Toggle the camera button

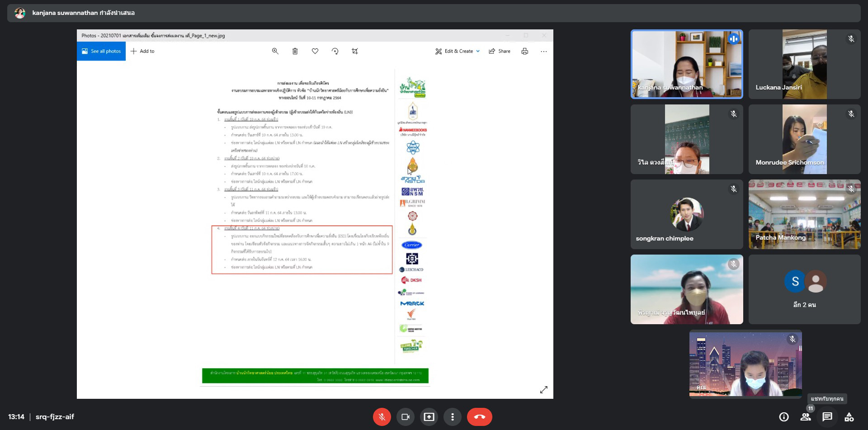click(x=406, y=417)
